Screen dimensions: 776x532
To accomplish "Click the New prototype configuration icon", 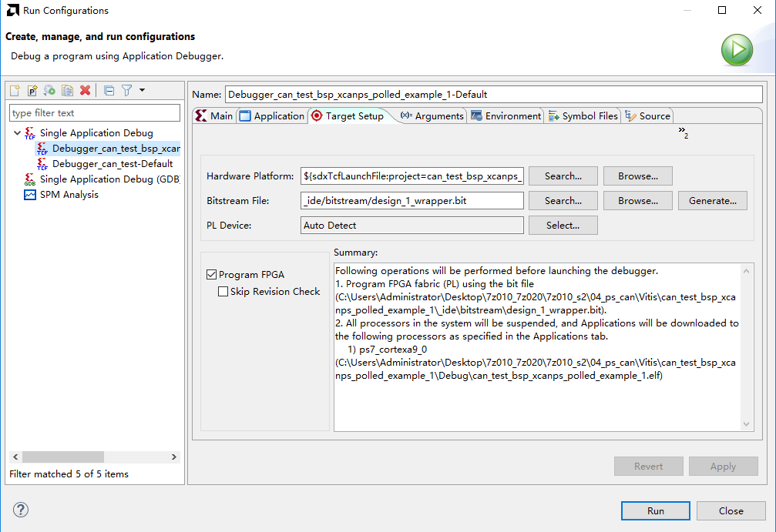I will (32, 91).
